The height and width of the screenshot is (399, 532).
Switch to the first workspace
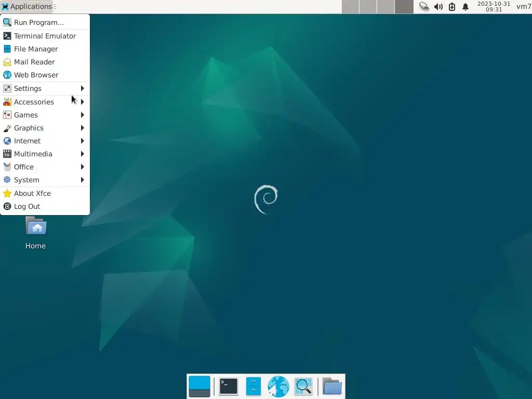[x=351, y=7]
